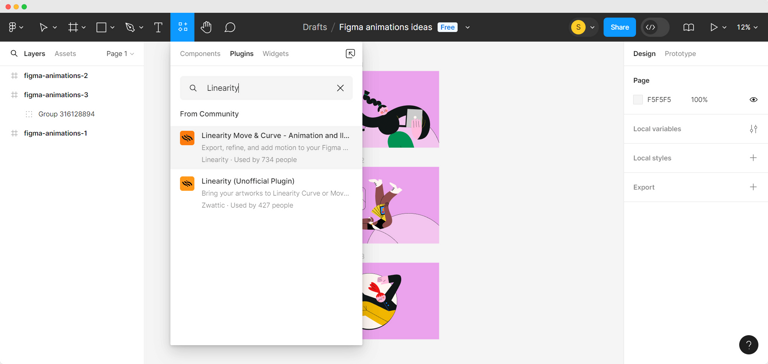Open the help question mark button
Screen dimensions: 768x364
point(748,345)
